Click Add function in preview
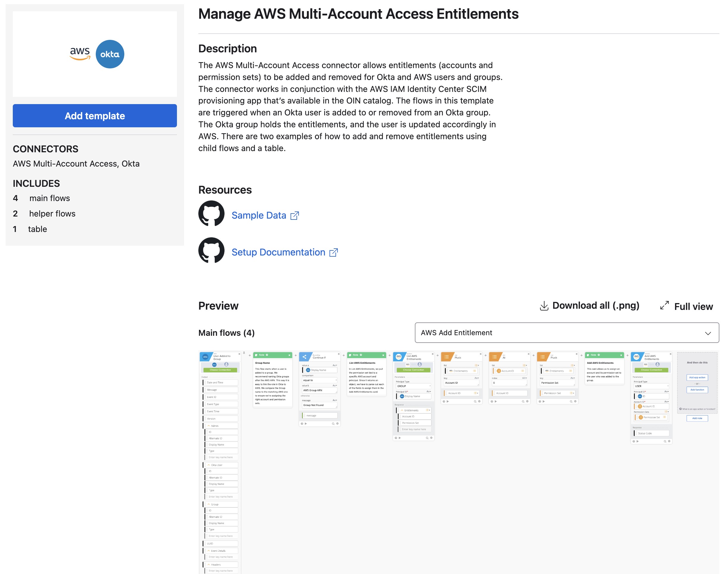 click(x=697, y=390)
